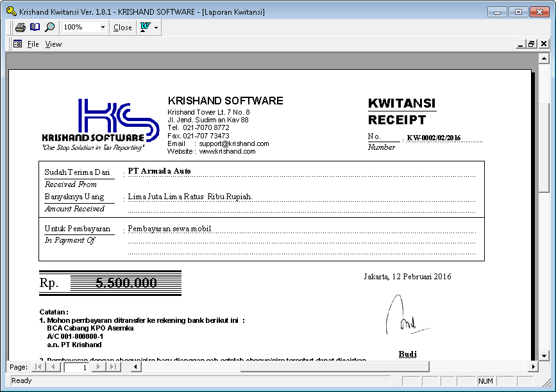Minimize the inner report window
Screen dimensions: 556x392
pyautogui.click(x=520, y=44)
